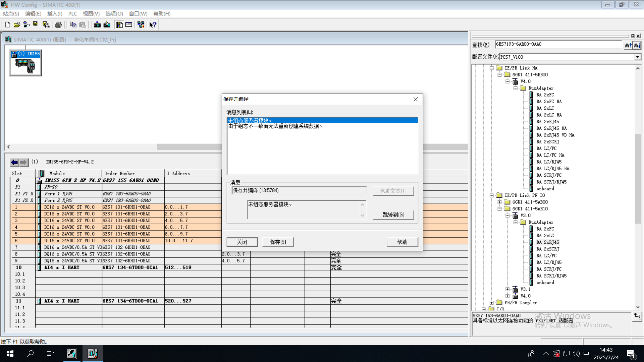Open the PLC menu
The image size is (644, 362).
(73, 14)
